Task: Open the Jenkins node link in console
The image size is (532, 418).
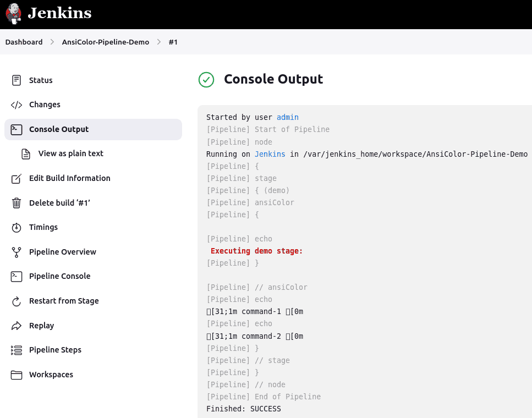Action: (x=270, y=154)
